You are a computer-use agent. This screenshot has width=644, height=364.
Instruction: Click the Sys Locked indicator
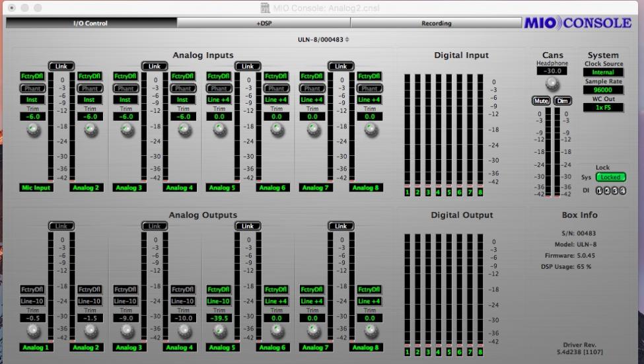(x=610, y=178)
